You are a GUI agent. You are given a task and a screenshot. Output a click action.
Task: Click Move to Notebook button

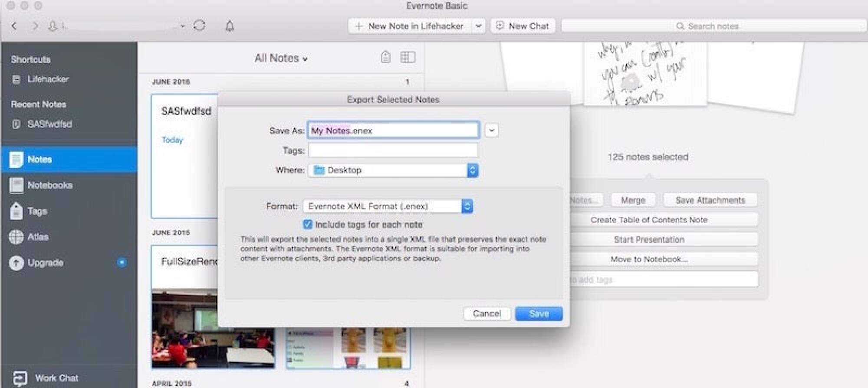pos(664,259)
